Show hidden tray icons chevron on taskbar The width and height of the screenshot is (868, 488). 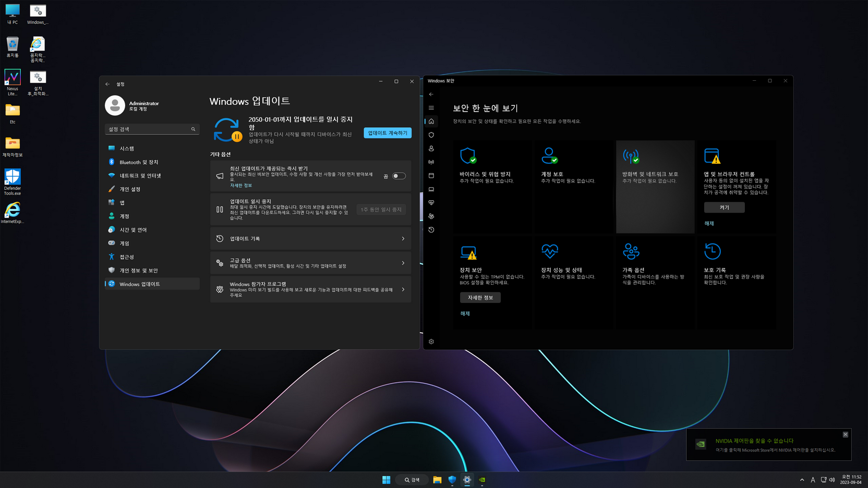click(x=802, y=480)
